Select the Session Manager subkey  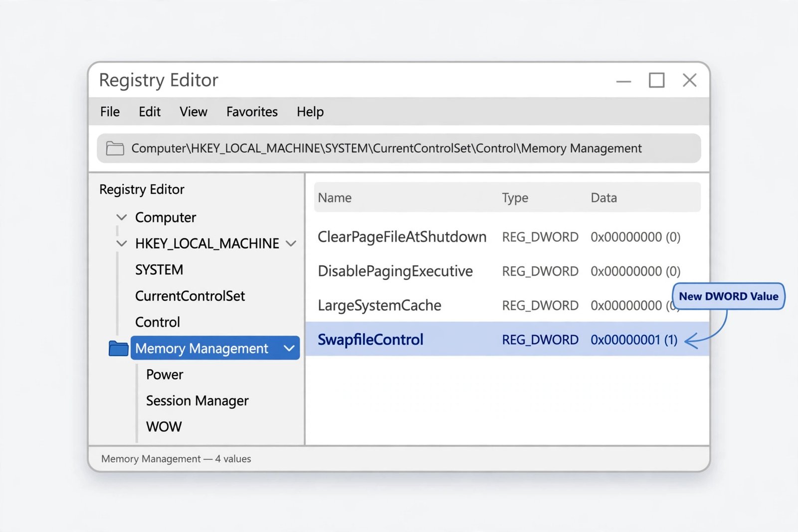tap(197, 401)
